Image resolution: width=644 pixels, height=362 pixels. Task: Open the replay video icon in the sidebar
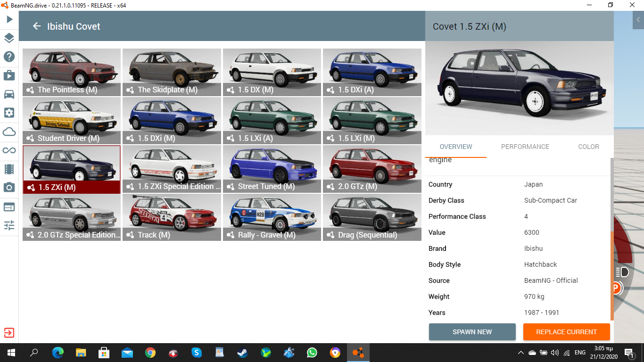pos(9,75)
